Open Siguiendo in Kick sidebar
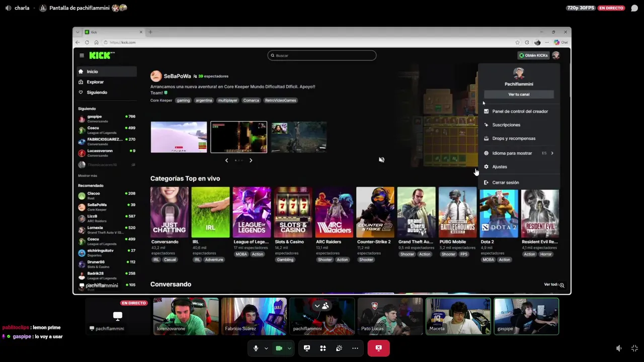 pos(107,93)
